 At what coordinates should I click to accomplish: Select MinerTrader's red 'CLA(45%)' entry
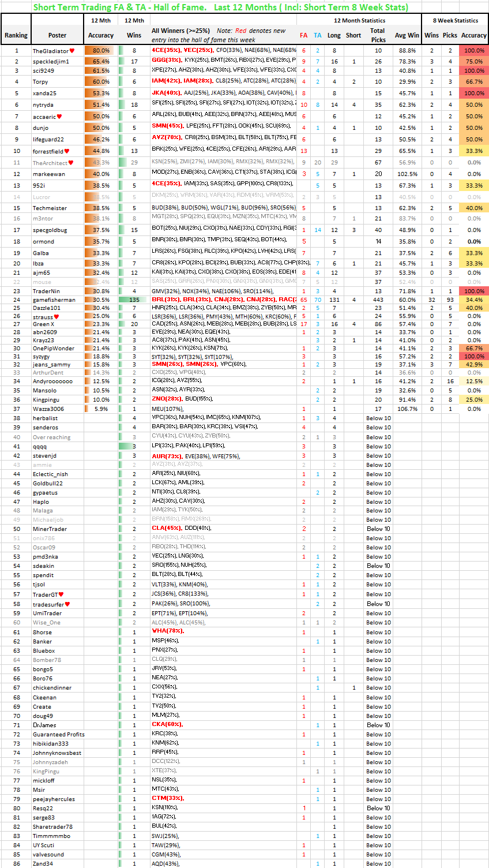pos(167,528)
